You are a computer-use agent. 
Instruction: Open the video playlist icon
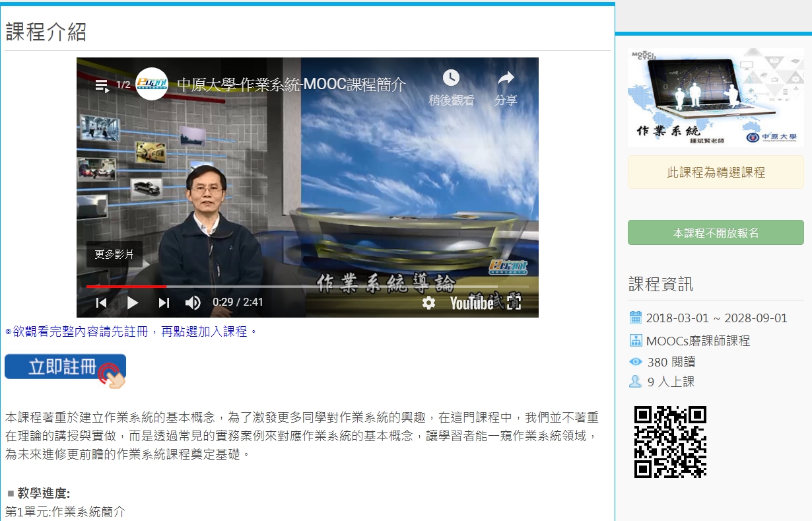point(102,85)
